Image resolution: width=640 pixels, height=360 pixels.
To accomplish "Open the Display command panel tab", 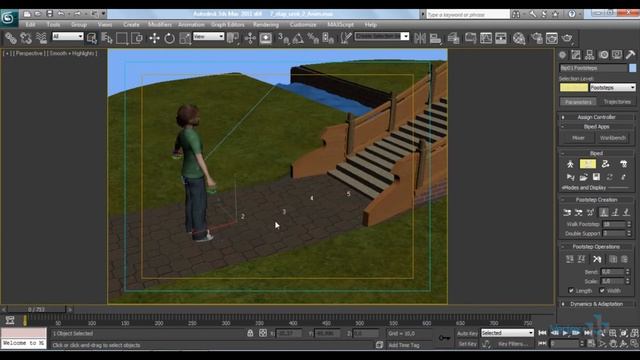I will click(617, 55).
